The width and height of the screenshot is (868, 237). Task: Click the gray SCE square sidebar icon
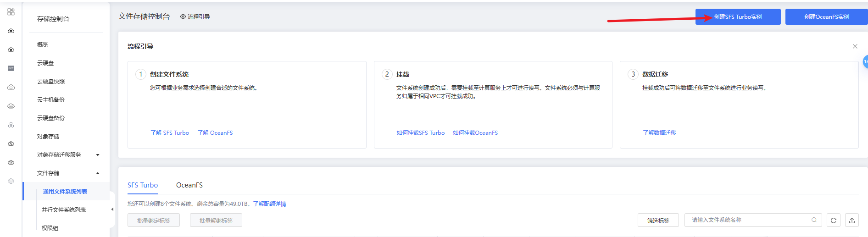[x=11, y=68]
